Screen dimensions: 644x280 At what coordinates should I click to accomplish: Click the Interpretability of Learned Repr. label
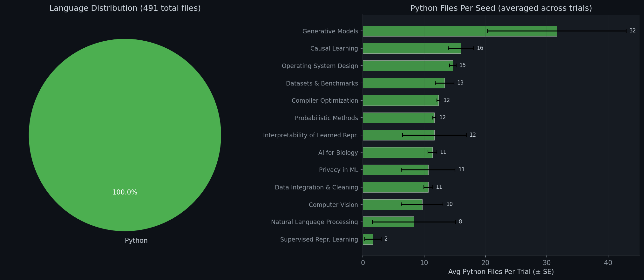click(310, 135)
